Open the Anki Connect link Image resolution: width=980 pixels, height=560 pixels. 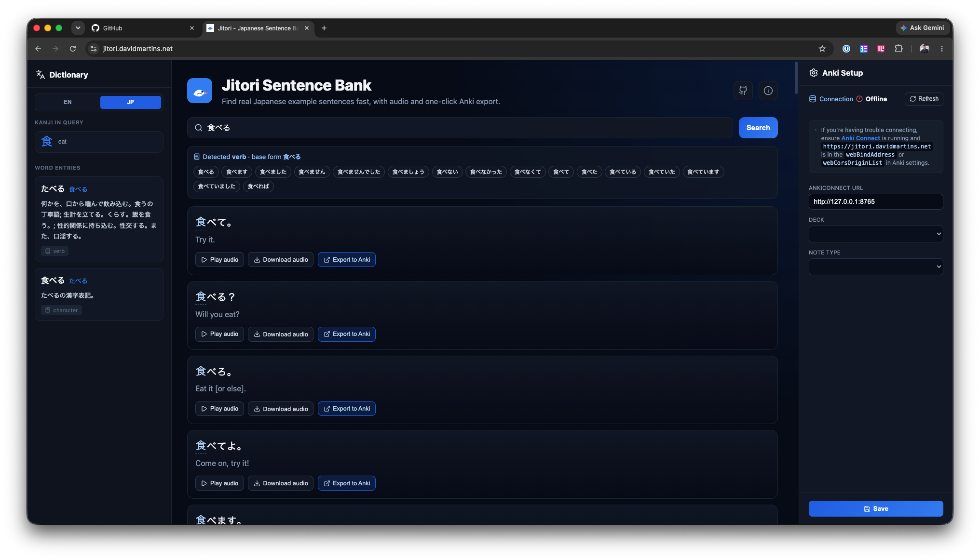click(860, 138)
